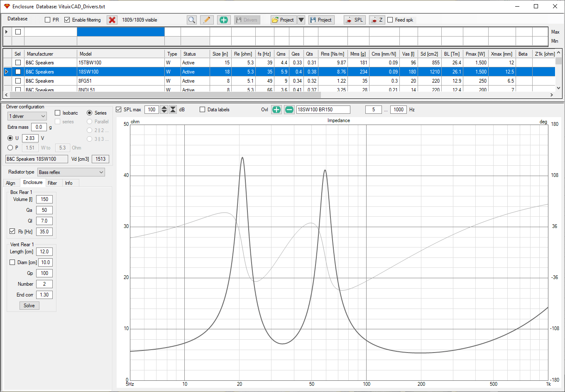Remove overlay with the green minus button
This screenshot has width=565, height=392.
point(289,110)
